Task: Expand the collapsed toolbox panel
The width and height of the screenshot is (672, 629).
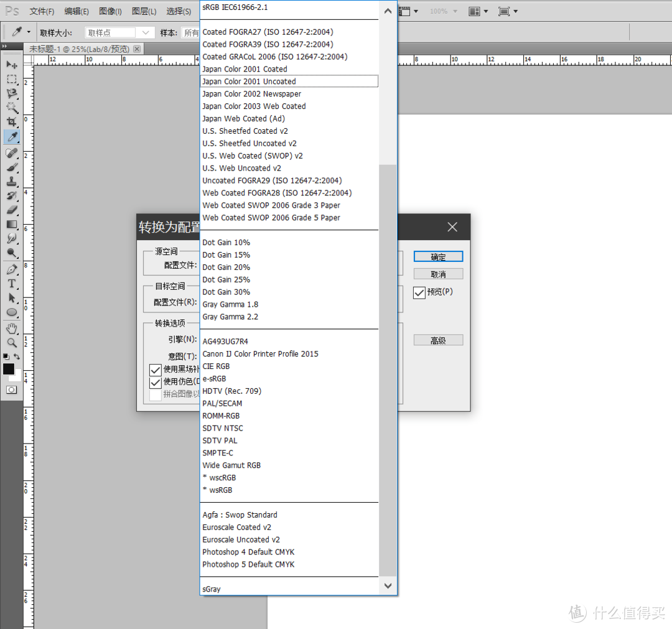Action: tap(4, 46)
